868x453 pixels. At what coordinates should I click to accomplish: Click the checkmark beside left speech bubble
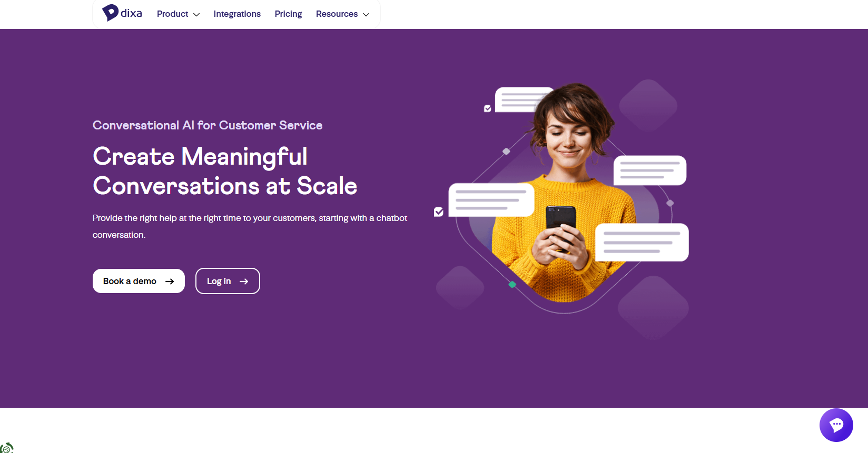tap(439, 212)
